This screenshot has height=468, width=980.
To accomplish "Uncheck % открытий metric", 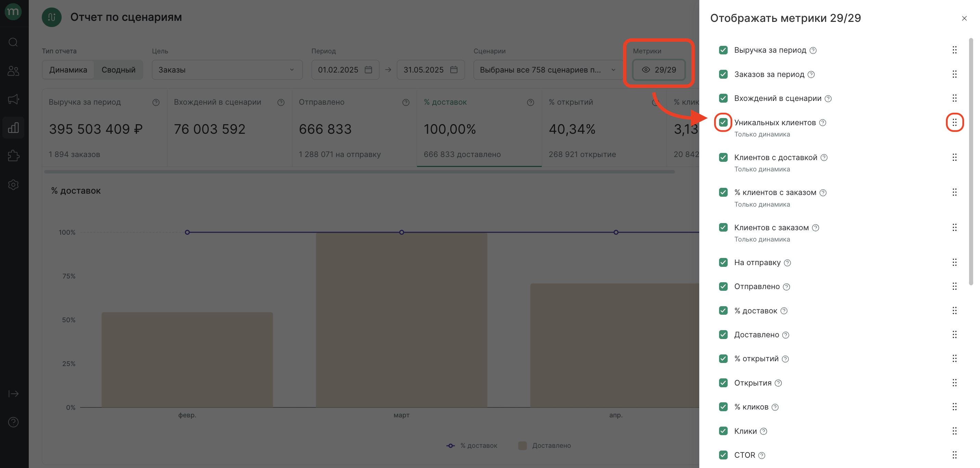I will pyautogui.click(x=723, y=359).
